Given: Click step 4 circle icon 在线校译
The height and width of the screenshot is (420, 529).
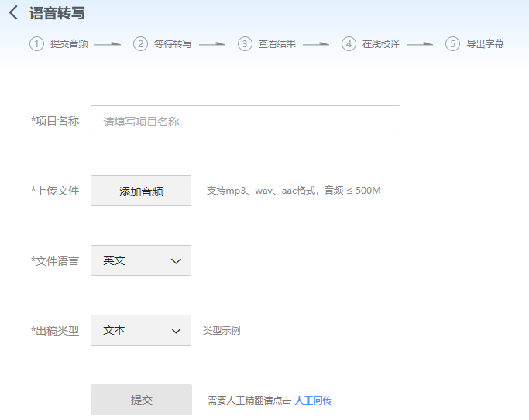Looking at the screenshot, I should [x=349, y=44].
